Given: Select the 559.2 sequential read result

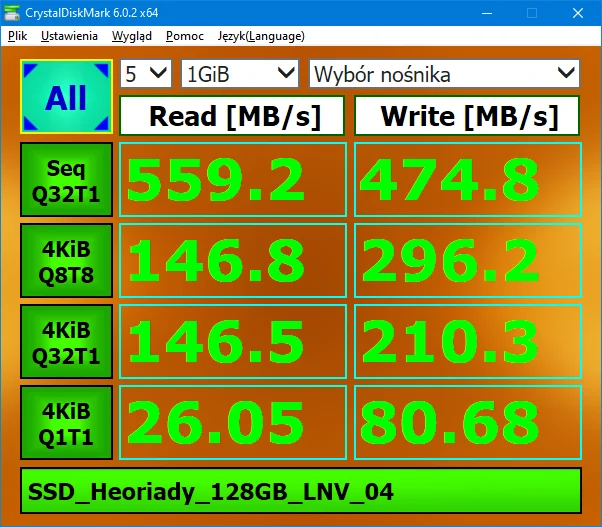Looking at the screenshot, I should tap(233, 180).
